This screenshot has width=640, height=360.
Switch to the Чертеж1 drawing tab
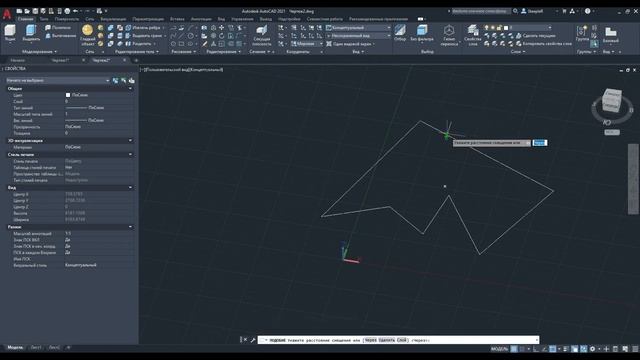coord(61,60)
